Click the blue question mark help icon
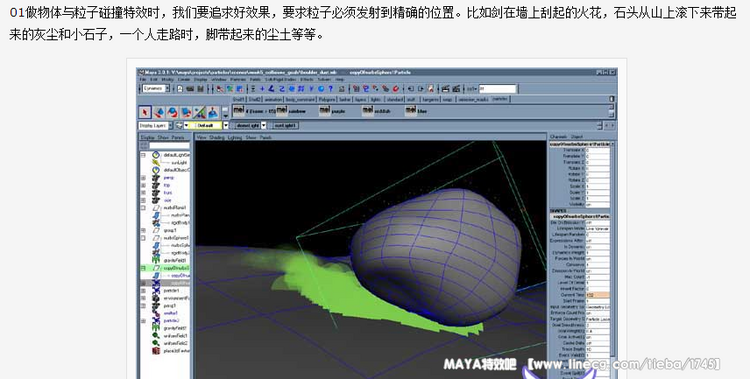This screenshot has width=750, height=379. [331, 89]
